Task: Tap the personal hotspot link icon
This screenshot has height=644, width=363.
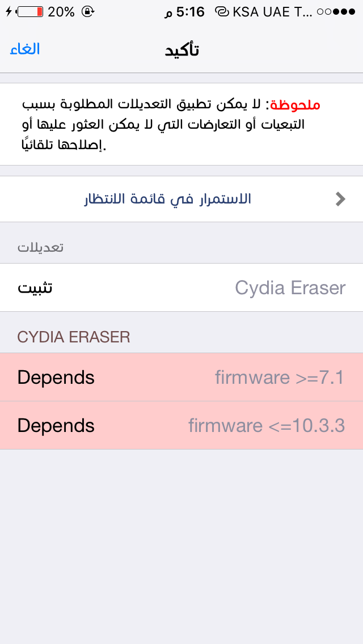Action: [x=222, y=12]
